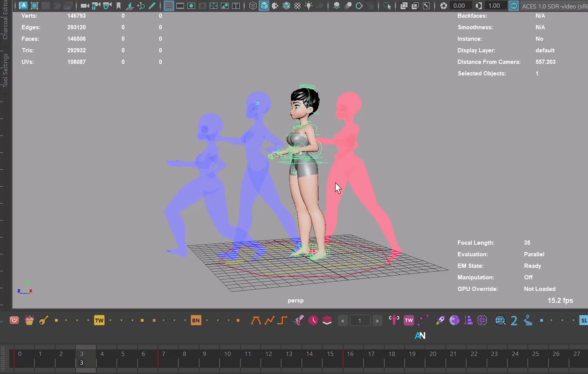This screenshot has width=588, height=374.
Task: Open camera attributes via gear-camera icon
Action: (107, 6)
